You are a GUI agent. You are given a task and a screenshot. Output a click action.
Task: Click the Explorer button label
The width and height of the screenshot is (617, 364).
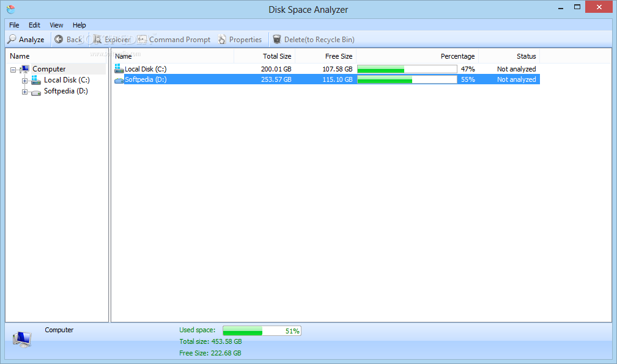click(117, 39)
